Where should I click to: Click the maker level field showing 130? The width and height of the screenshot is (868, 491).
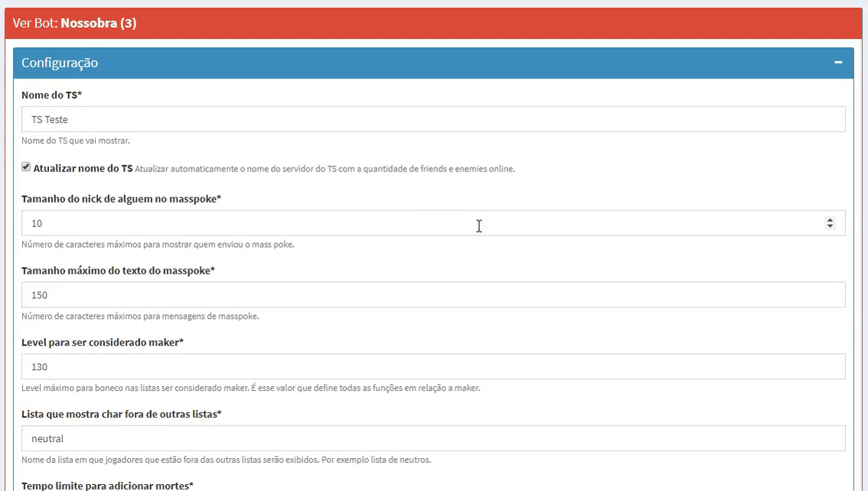click(x=433, y=367)
